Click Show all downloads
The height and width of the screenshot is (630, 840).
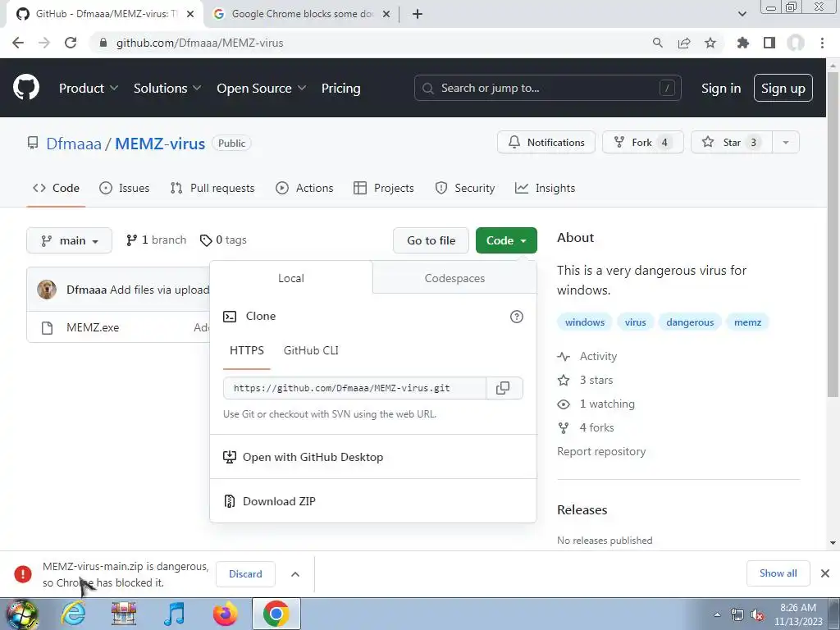pyautogui.click(x=778, y=573)
